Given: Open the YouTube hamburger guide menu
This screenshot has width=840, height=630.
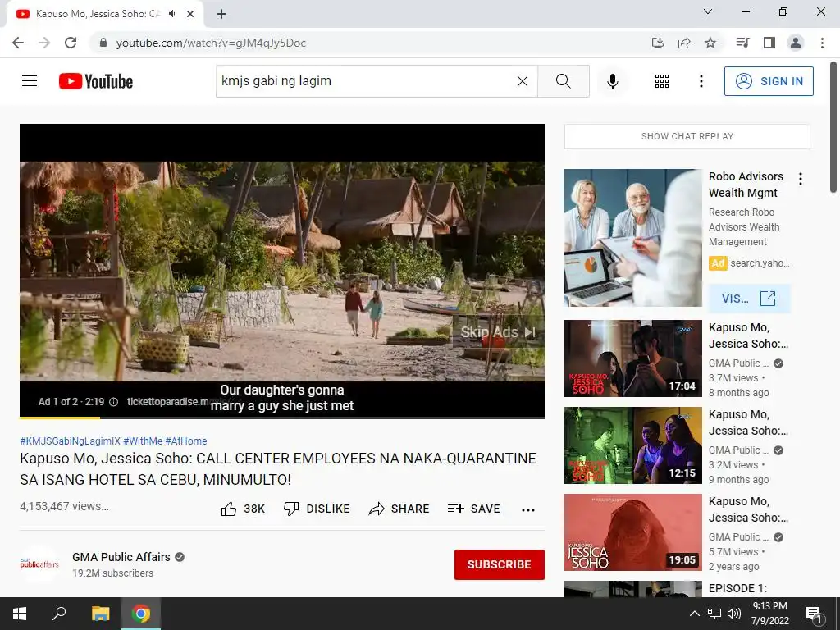Looking at the screenshot, I should click(30, 81).
